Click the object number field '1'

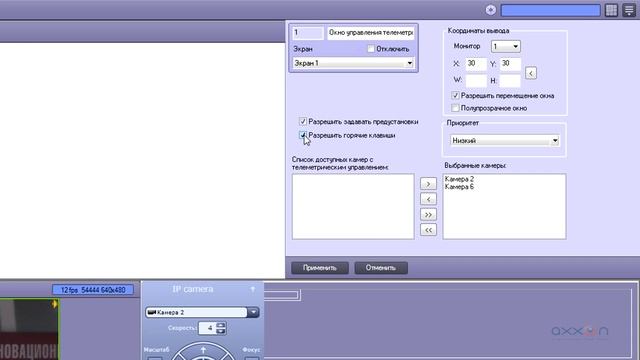[x=308, y=33]
